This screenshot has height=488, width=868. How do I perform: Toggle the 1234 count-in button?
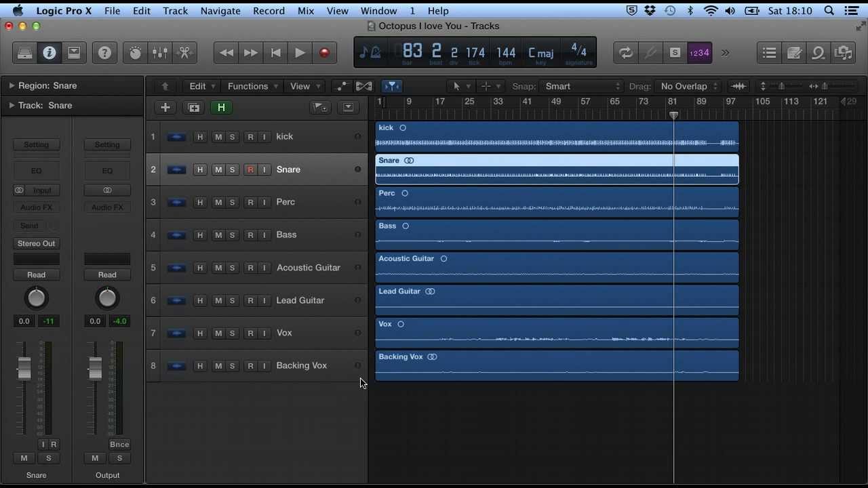699,53
